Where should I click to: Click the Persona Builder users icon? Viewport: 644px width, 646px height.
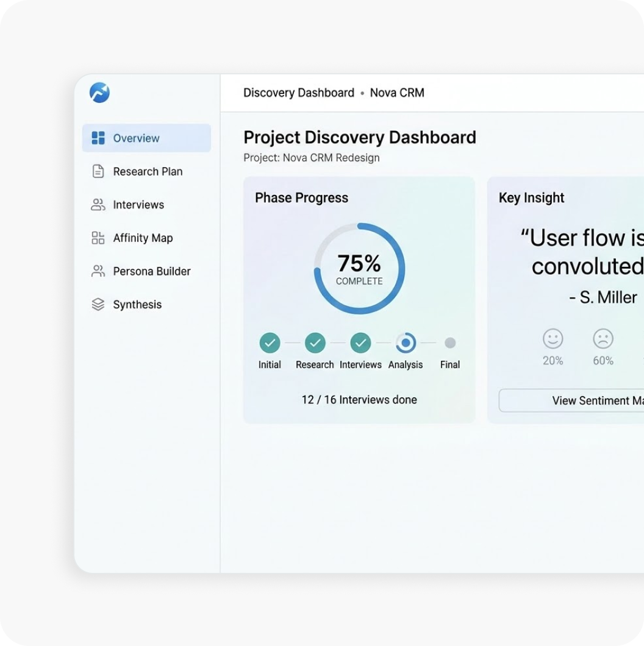[98, 271]
